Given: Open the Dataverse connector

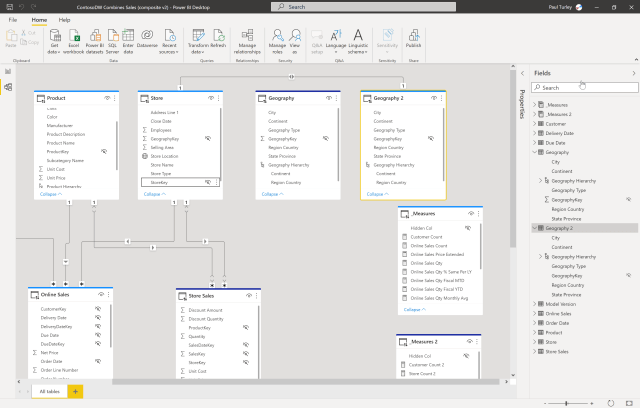Looking at the screenshot, I should 147,39.
